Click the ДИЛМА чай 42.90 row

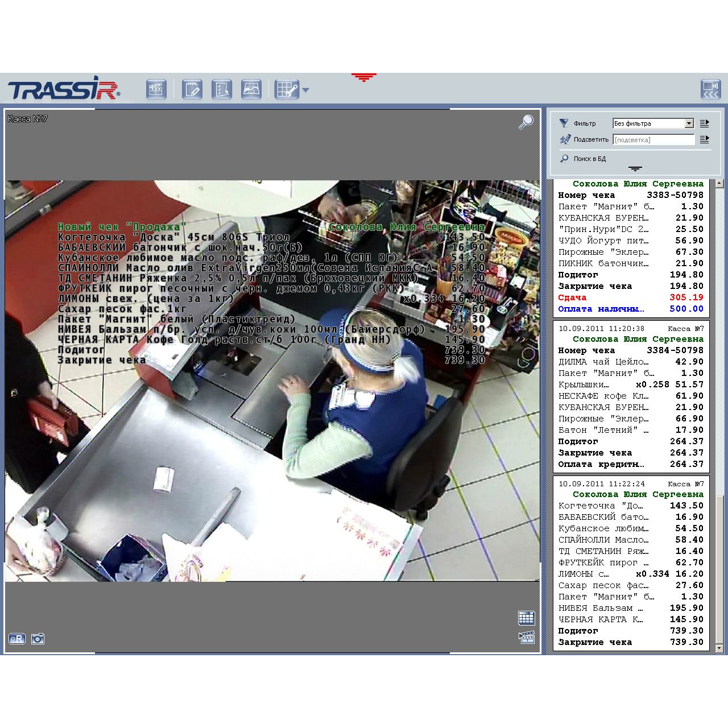click(x=631, y=362)
